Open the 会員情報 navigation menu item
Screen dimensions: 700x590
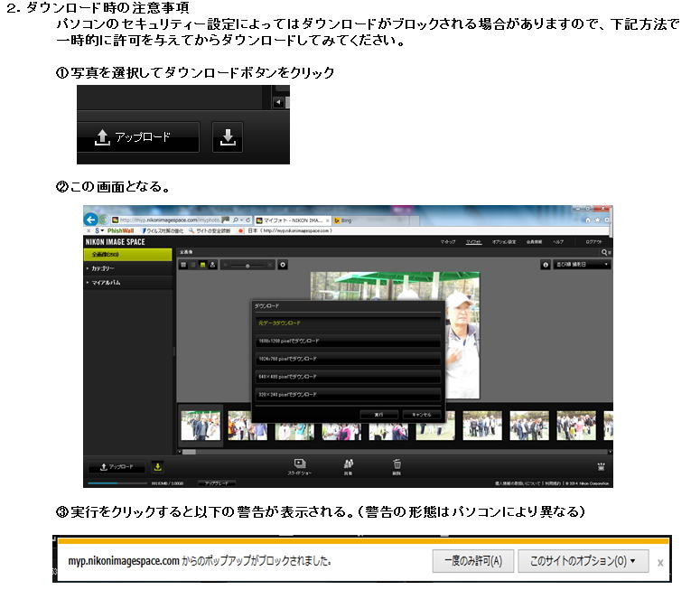coord(534,241)
